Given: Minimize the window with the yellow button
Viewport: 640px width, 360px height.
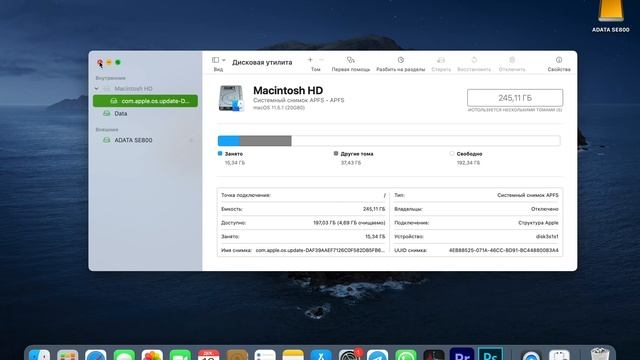Looking at the screenshot, I should click(x=109, y=62).
